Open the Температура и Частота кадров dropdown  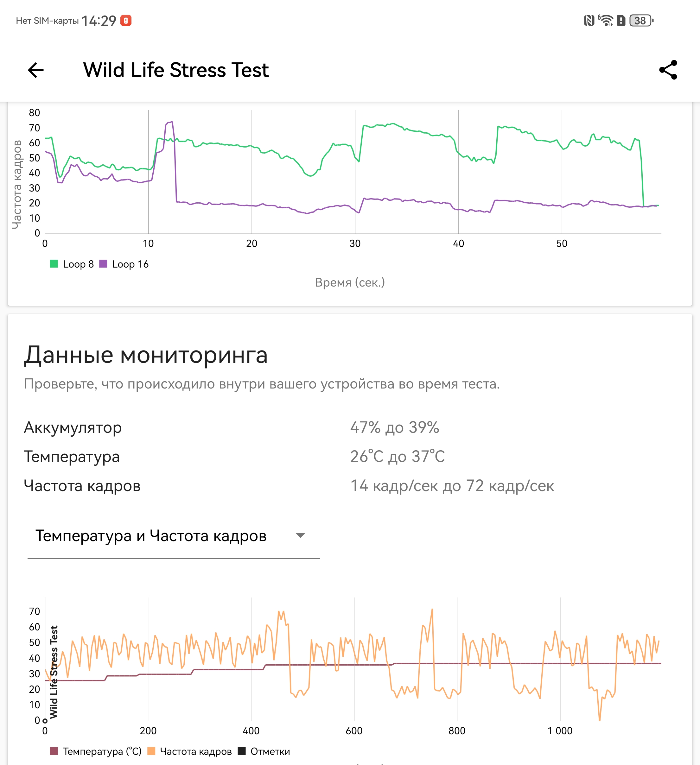[151, 536]
